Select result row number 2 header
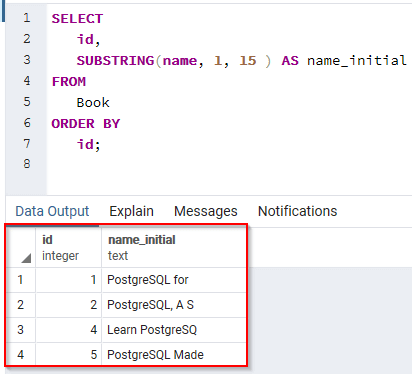Screen dimensions: 412x374 (21, 305)
